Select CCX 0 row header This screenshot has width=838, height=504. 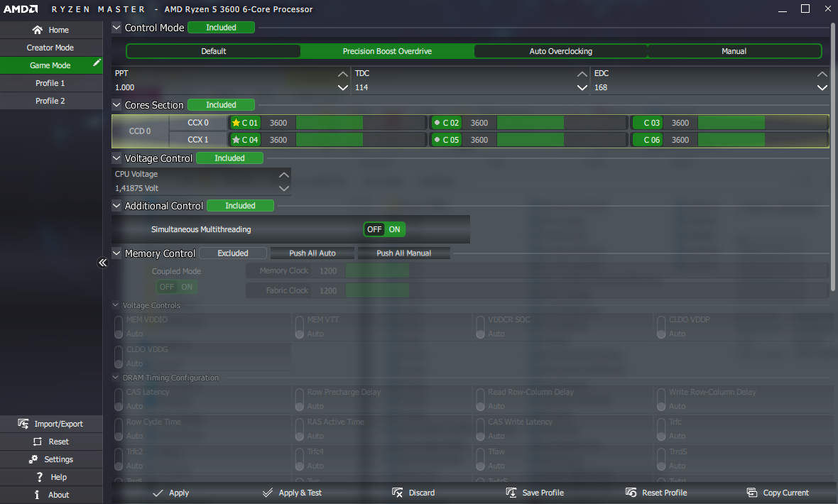pyautogui.click(x=197, y=123)
